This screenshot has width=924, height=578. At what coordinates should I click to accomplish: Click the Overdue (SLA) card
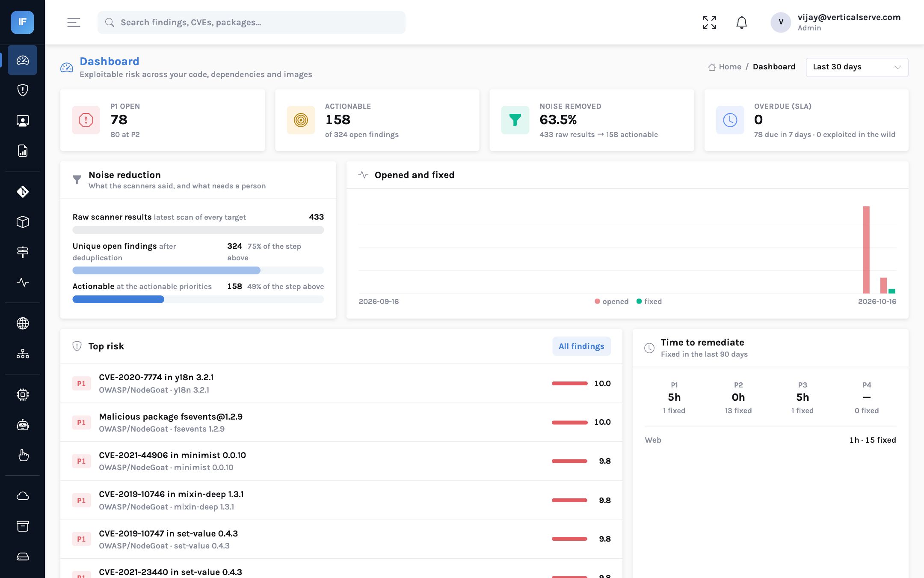point(806,120)
